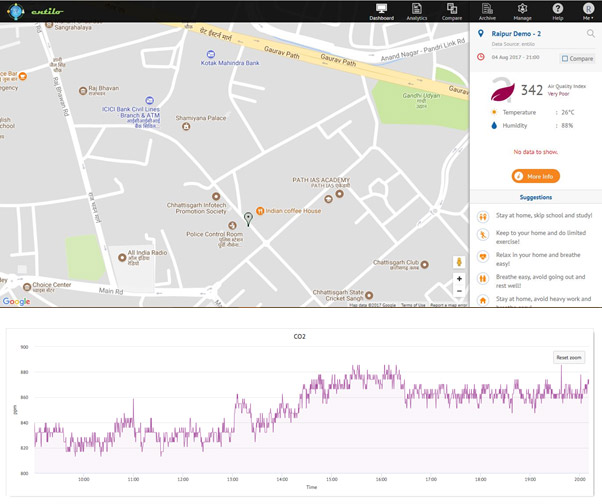
Task: Expand the Me user menu
Action: coord(588,12)
